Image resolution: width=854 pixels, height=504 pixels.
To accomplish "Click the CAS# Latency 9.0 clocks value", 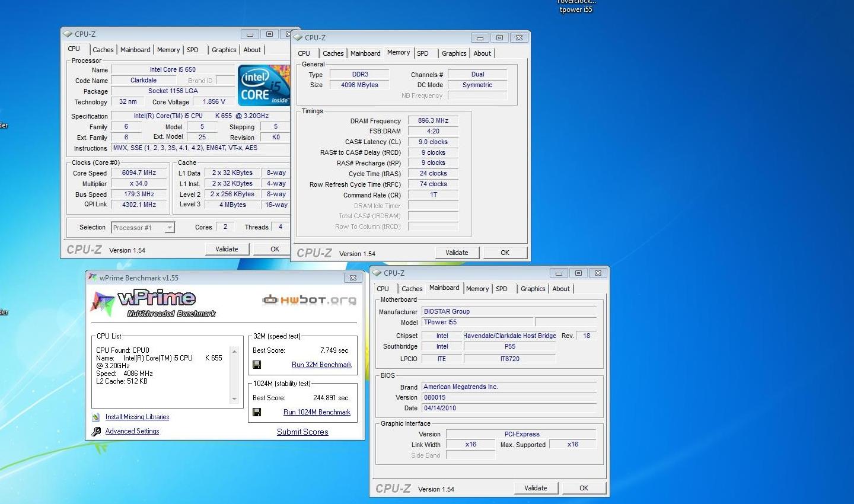I will tap(433, 142).
